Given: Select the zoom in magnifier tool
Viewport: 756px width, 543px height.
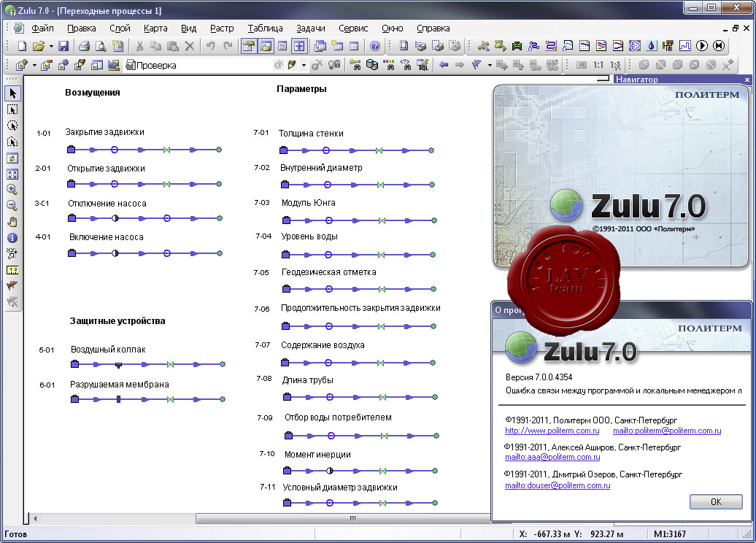Looking at the screenshot, I should coord(12,190).
